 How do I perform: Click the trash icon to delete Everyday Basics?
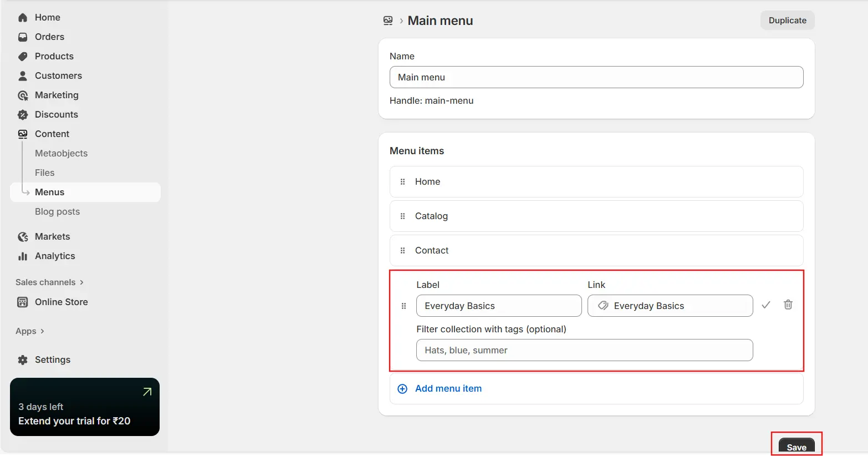pyautogui.click(x=788, y=305)
